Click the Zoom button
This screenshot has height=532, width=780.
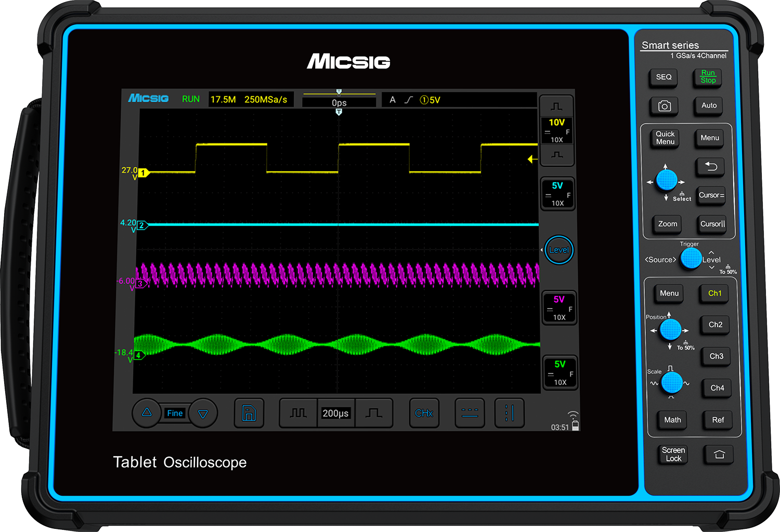tap(668, 224)
